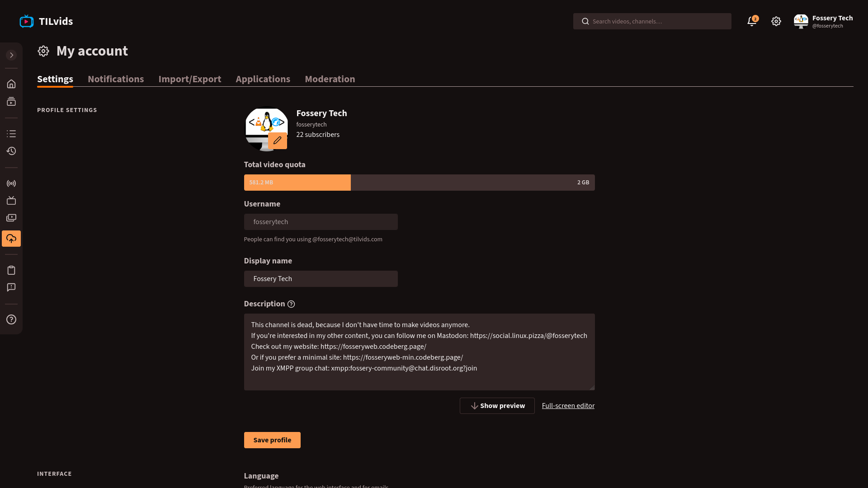This screenshot has height=488, width=868.
Task: Switch to the Notifications tab
Action: tap(116, 79)
